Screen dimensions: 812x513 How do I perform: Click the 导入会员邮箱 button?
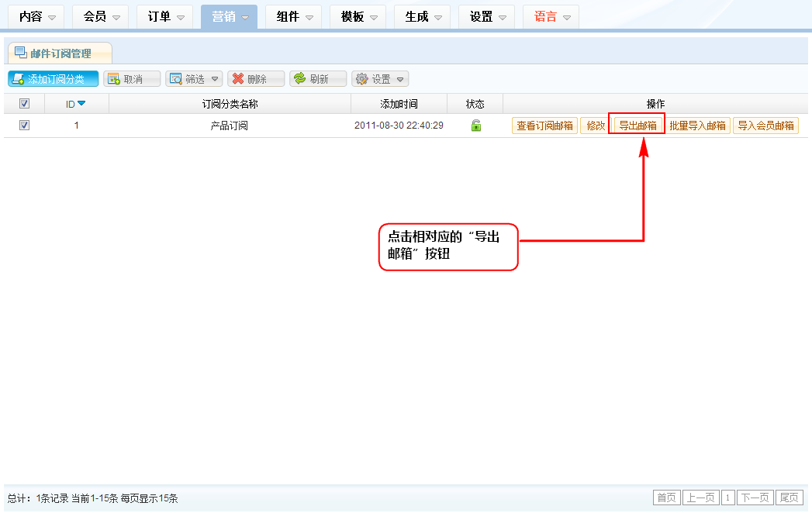pos(765,126)
